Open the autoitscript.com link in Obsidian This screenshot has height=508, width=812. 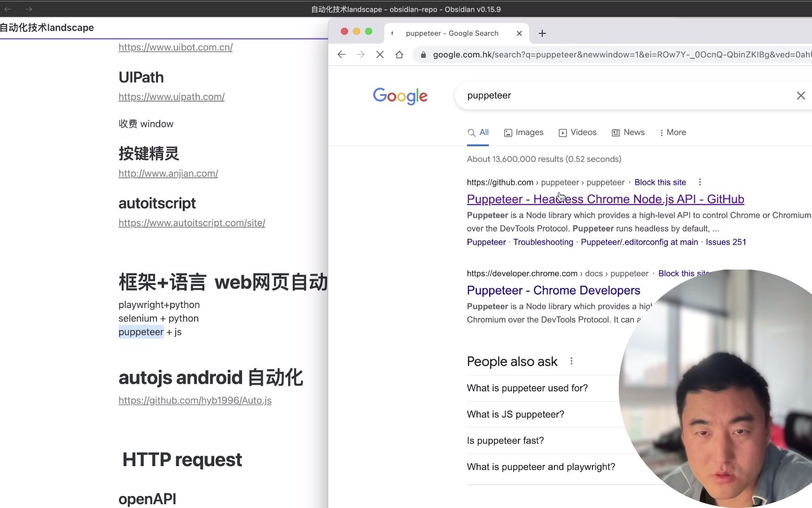click(192, 222)
